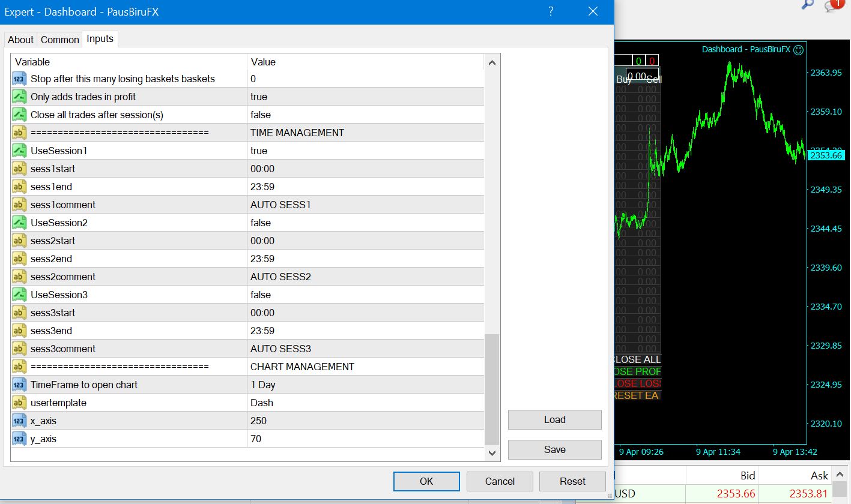
Task: Click the usertemplate string type icon
Action: pyautogui.click(x=19, y=403)
